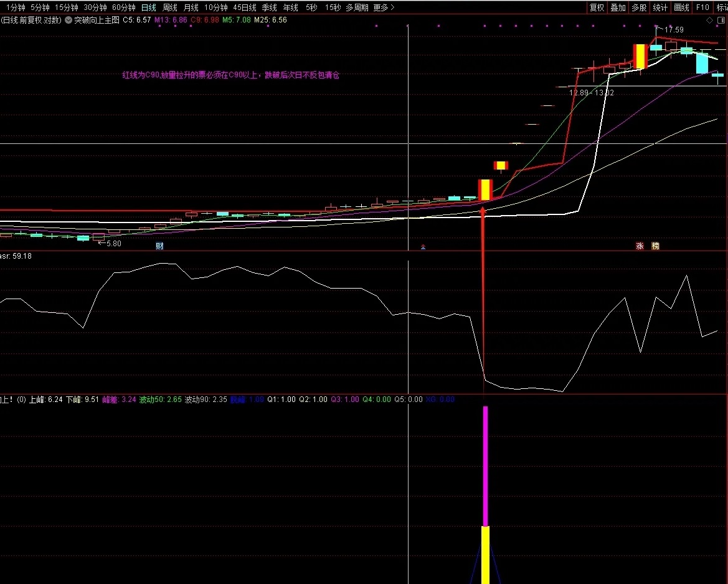
Task: Open the 多周期 multi-period view
Action: 357,7
